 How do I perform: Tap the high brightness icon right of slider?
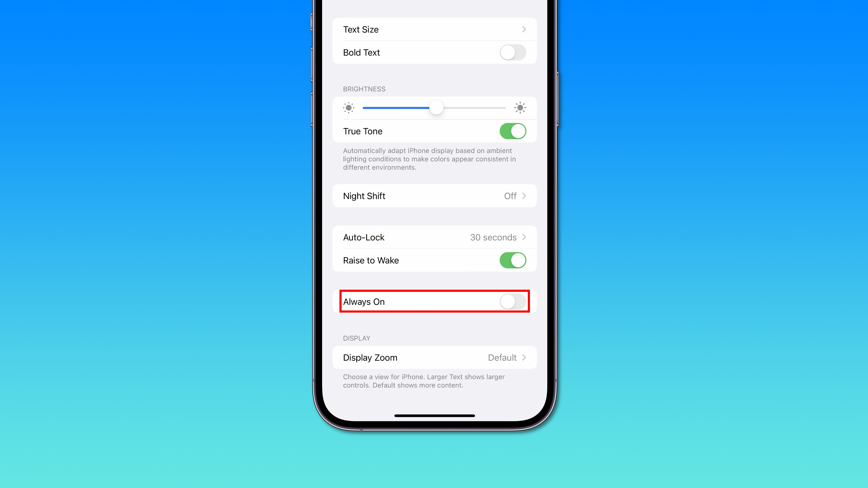click(520, 108)
